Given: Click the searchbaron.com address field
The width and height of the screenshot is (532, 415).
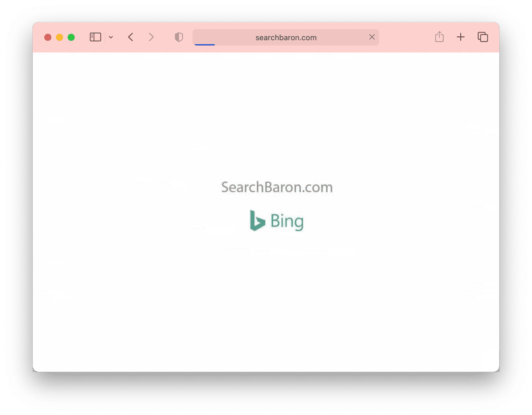Looking at the screenshot, I should click(286, 37).
